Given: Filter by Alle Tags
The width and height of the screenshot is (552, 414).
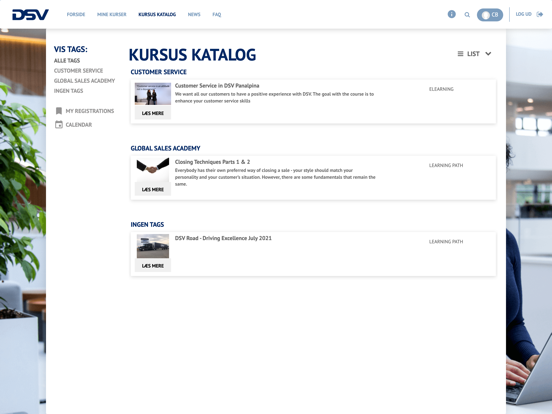Looking at the screenshot, I should 67,61.
